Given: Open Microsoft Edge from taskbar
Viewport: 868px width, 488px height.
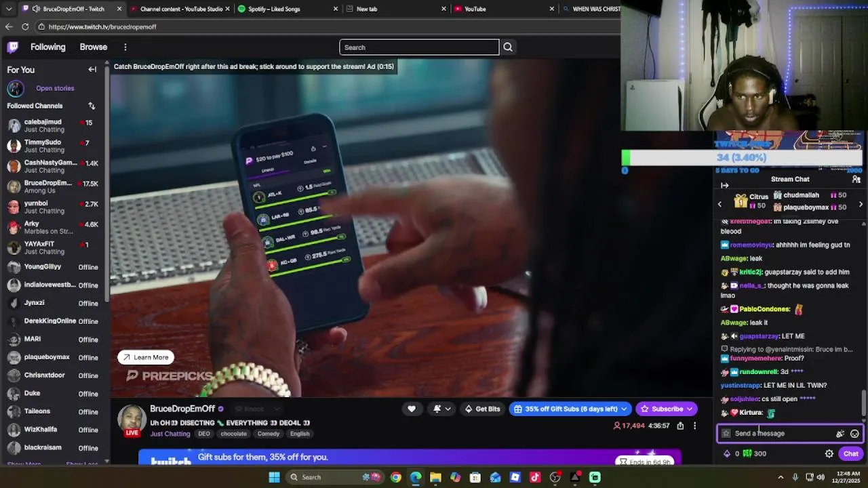Looking at the screenshot, I should [416, 477].
